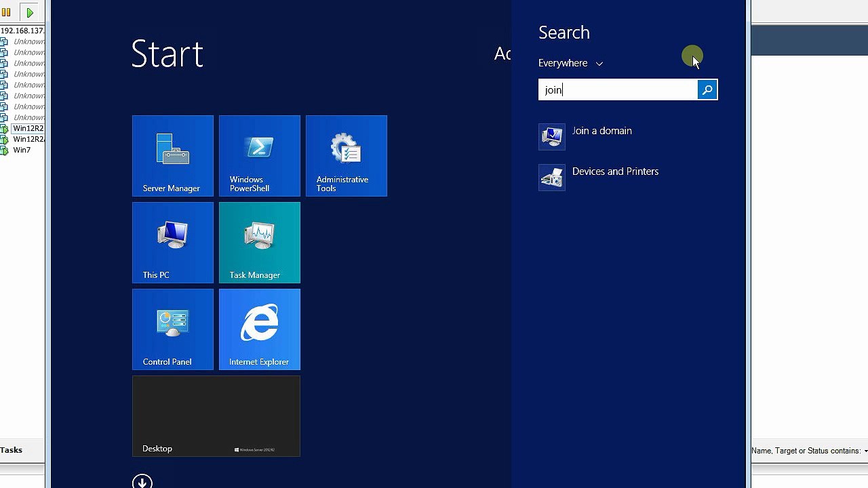
Task: Open the Control Panel tile
Action: pos(173,329)
